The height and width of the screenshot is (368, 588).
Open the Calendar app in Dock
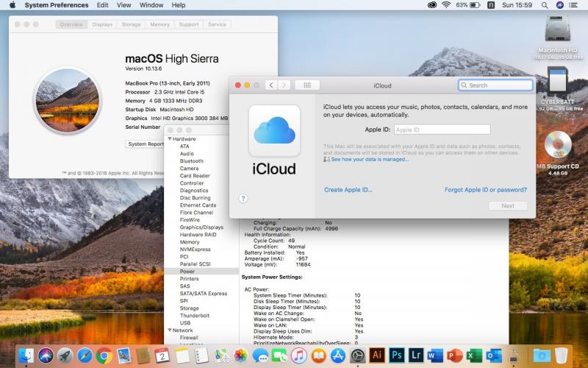pyautogui.click(x=162, y=355)
